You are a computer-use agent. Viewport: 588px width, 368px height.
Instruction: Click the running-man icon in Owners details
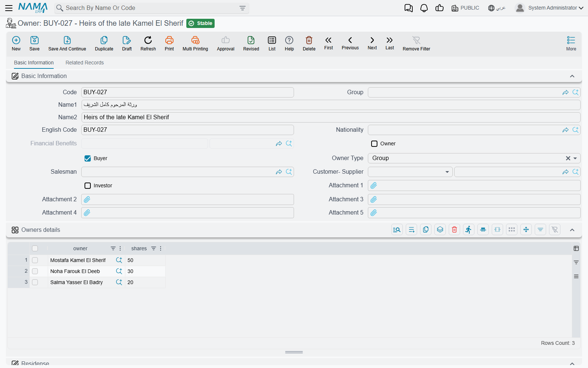pos(469,230)
